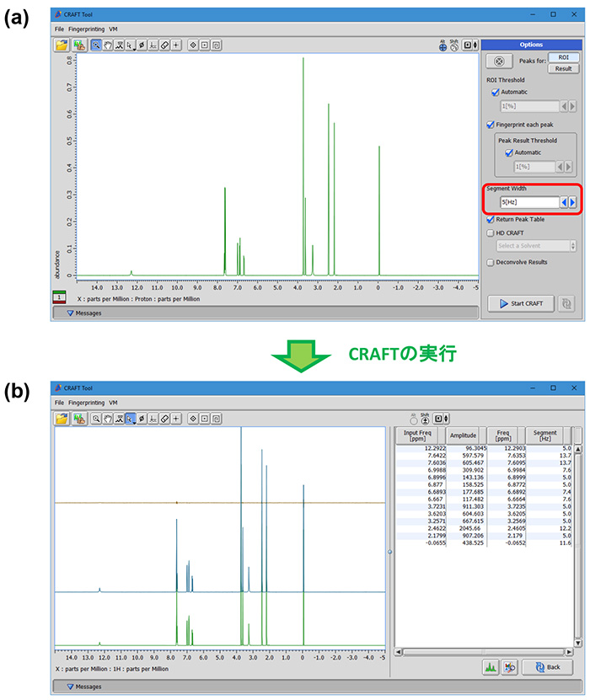Click the Shift mode icon in top window (a)
590x700 pixels.
tap(454, 45)
